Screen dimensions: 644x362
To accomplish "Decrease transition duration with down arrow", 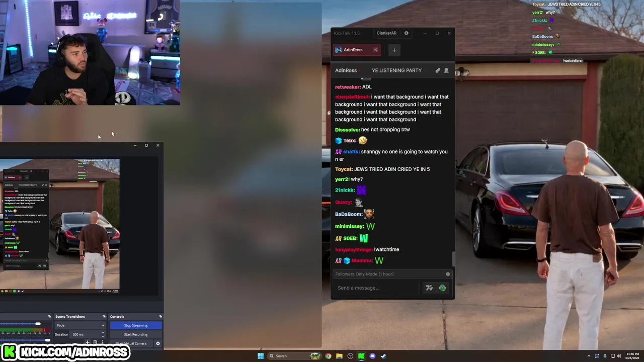I will click(x=103, y=336).
